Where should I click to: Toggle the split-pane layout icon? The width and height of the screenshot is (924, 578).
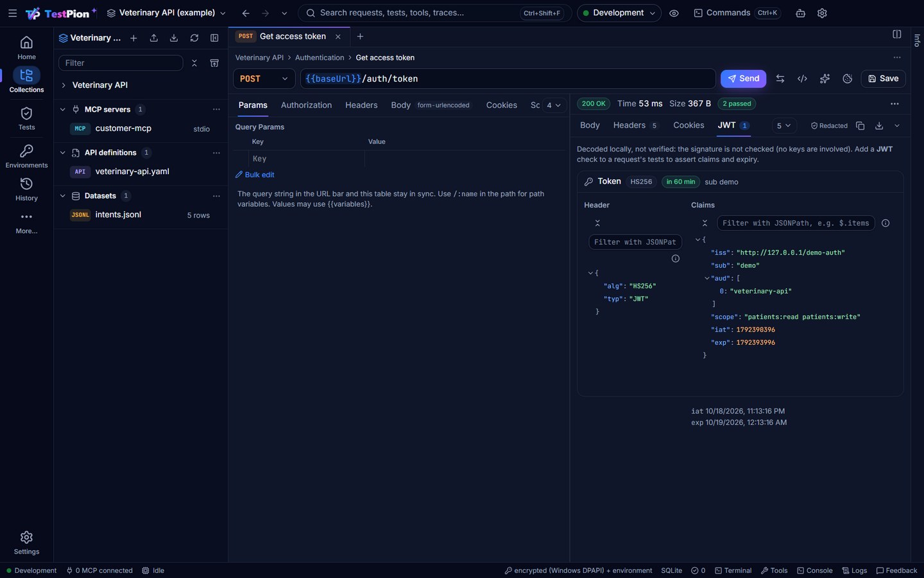pos(897,34)
